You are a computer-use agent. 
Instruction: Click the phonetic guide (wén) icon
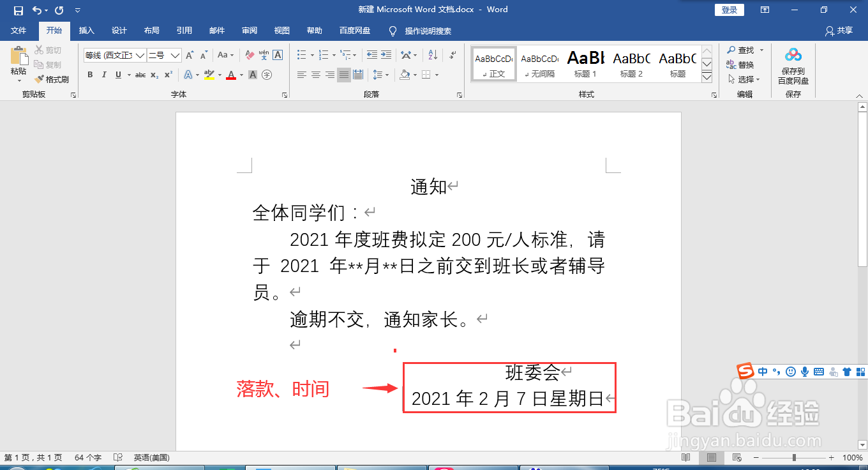click(264, 56)
